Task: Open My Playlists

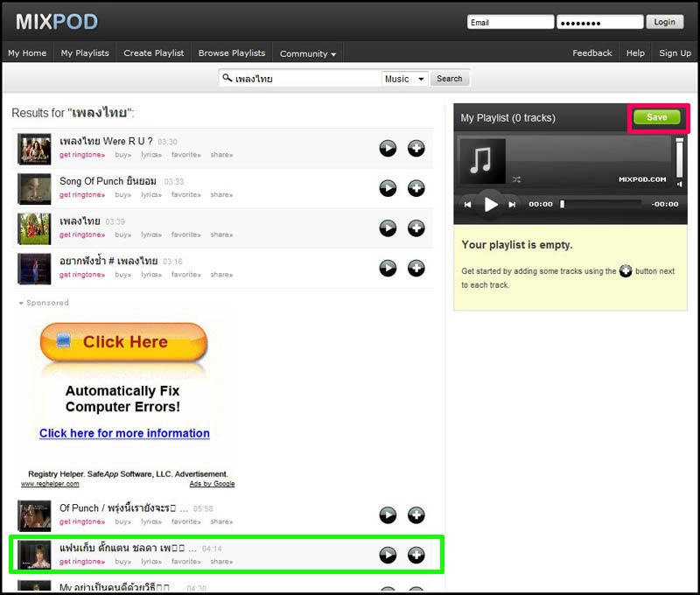Action: pyautogui.click(x=85, y=53)
